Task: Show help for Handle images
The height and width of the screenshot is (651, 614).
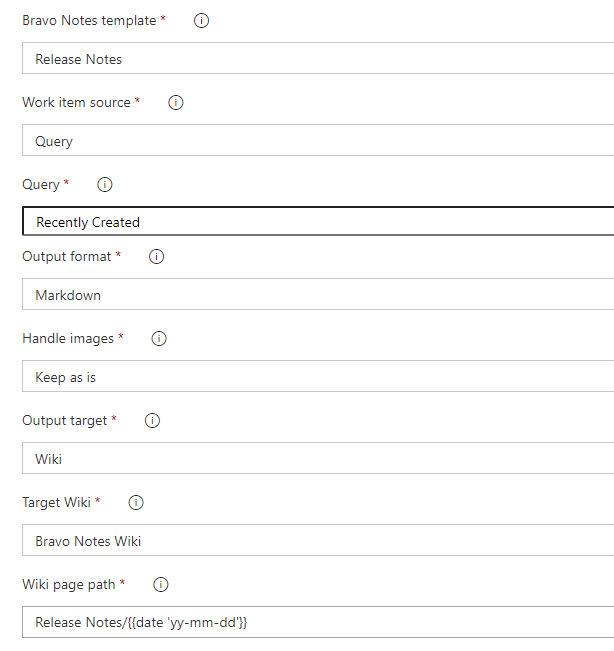Action: tap(159, 338)
